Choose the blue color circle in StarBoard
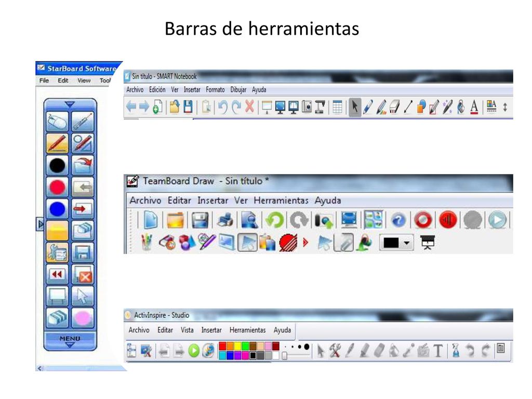 pos(57,209)
